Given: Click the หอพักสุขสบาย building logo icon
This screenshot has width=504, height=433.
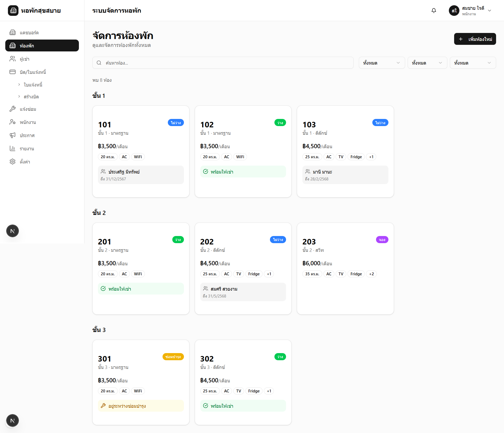Looking at the screenshot, I should [13, 11].
